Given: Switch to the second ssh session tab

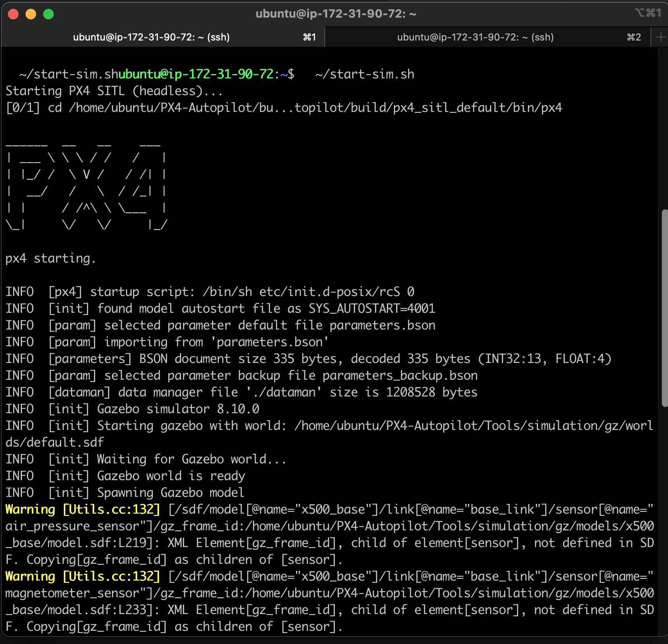Looking at the screenshot, I should click(476, 37).
